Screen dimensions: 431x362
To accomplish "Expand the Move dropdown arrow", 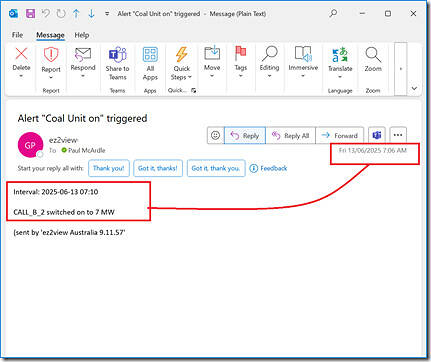I will 212,76.
